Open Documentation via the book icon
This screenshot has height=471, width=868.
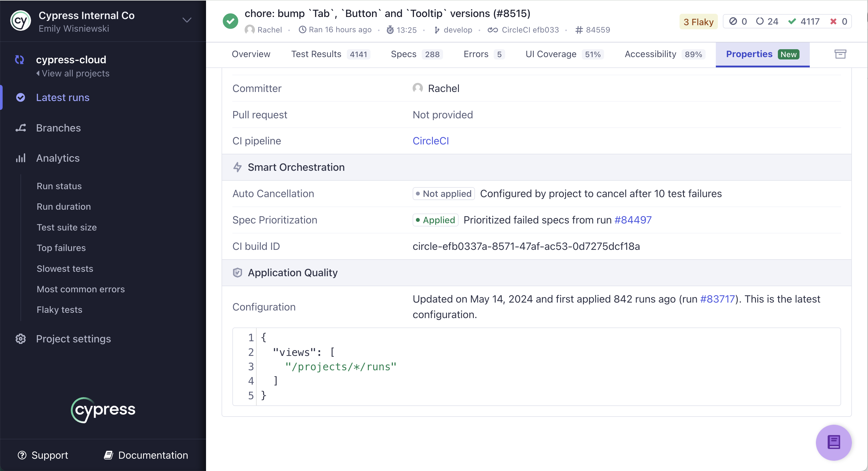pyautogui.click(x=109, y=455)
